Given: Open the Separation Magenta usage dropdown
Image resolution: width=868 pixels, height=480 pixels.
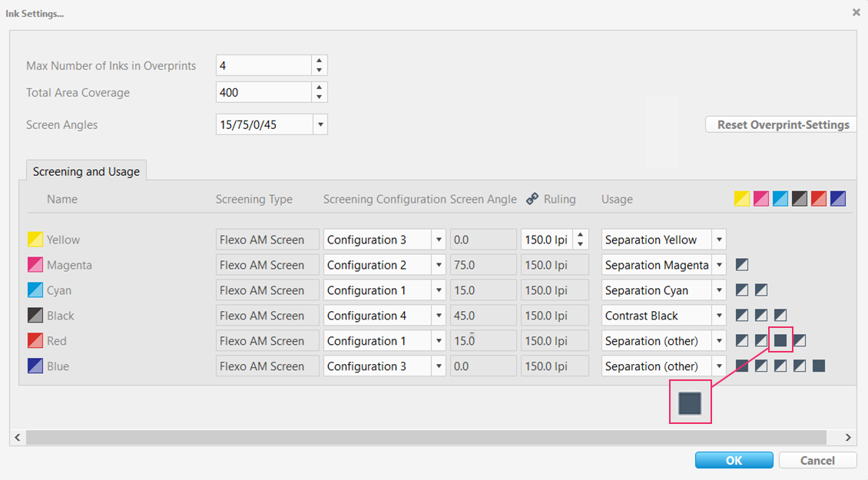Looking at the screenshot, I should (719, 265).
